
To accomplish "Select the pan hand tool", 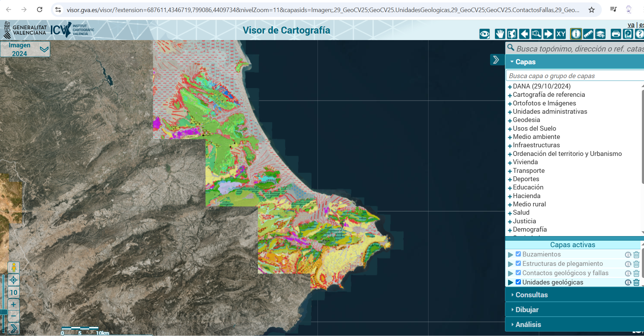I will coord(499,34).
